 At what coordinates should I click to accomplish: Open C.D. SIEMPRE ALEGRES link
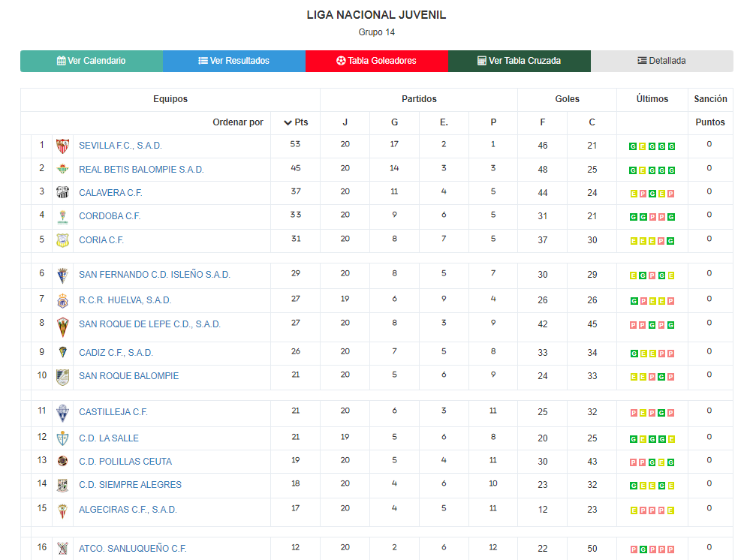(130, 485)
